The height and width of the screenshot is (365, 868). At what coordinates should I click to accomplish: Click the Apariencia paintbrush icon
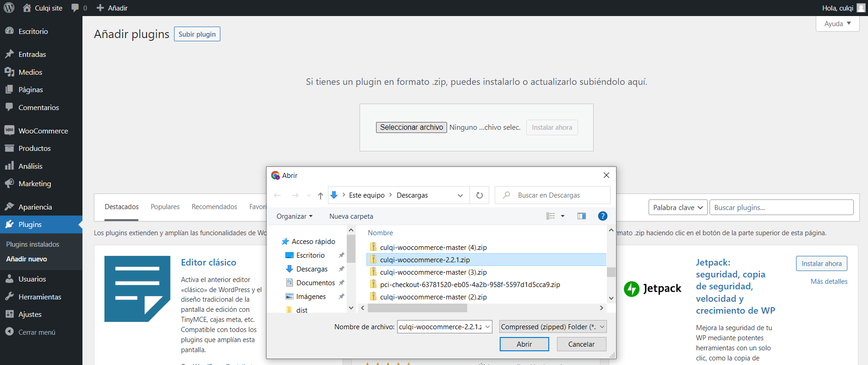(9, 207)
